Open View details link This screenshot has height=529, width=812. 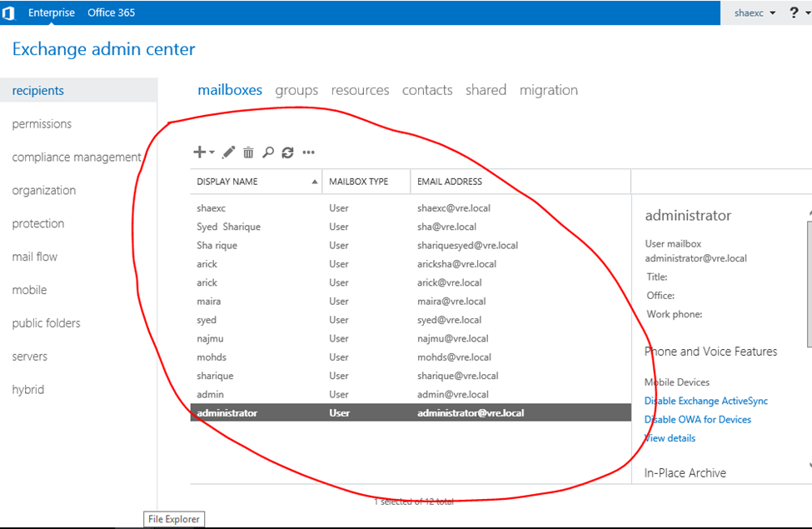click(x=670, y=438)
